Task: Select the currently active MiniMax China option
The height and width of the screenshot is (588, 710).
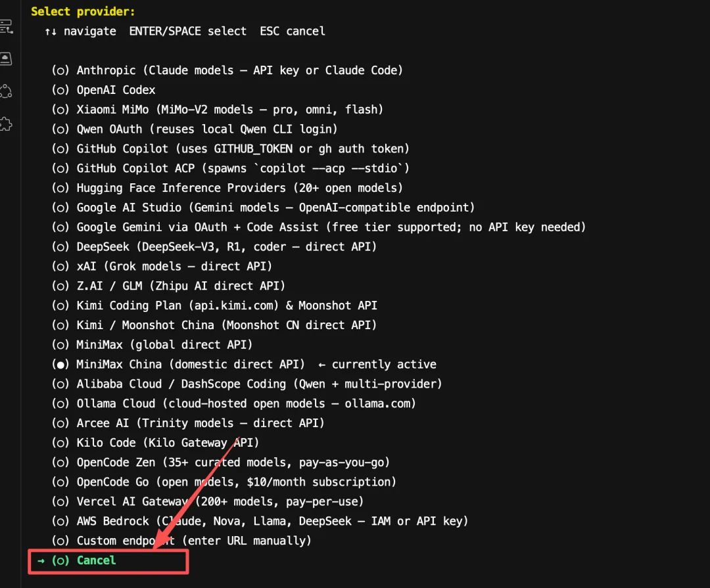Action: click(178, 364)
